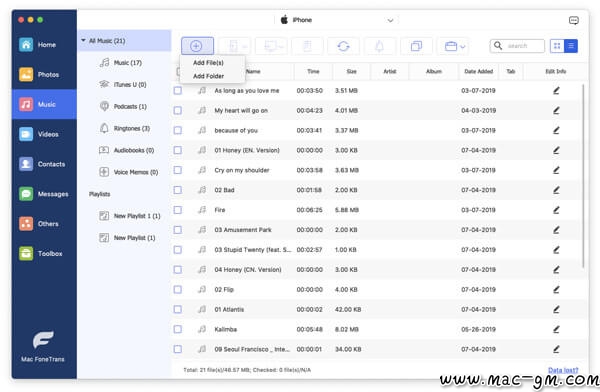
Task: Select iTunes U (0) category
Action: (124, 85)
